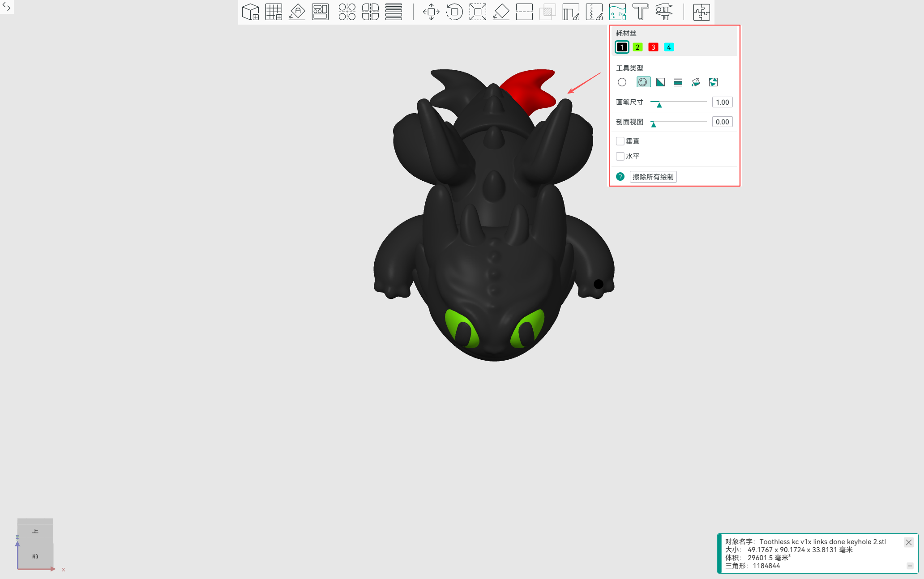Enable the 垂直 checkbox
Screen dimensions: 924x579
[x=620, y=141]
